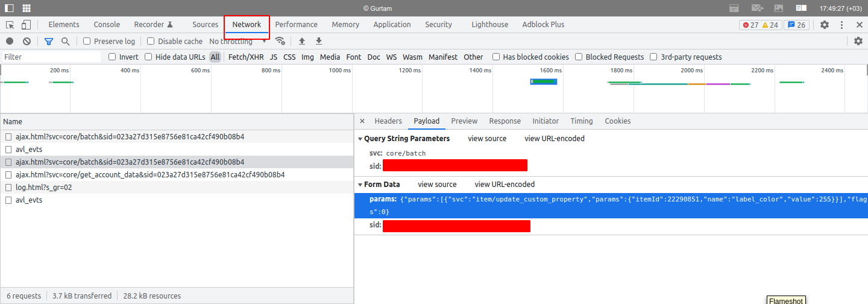Click the import HAR upload icon
868x304 pixels.
tap(302, 41)
